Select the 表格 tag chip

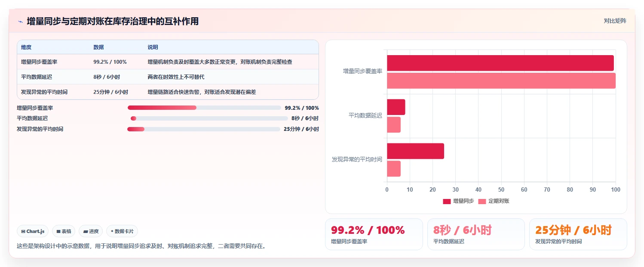[64, 231]
